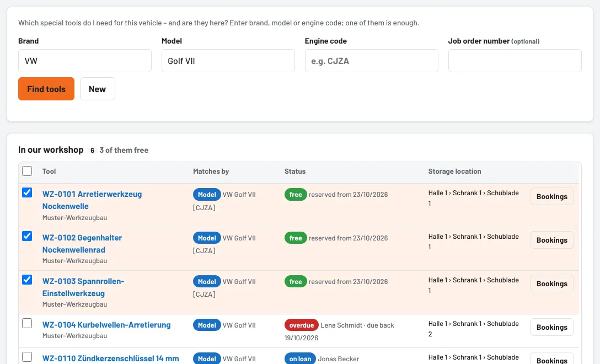Open Bookings for WZ-0102 row
The width and height of the screenshot is (600, 364).
[x=552, y=240]
